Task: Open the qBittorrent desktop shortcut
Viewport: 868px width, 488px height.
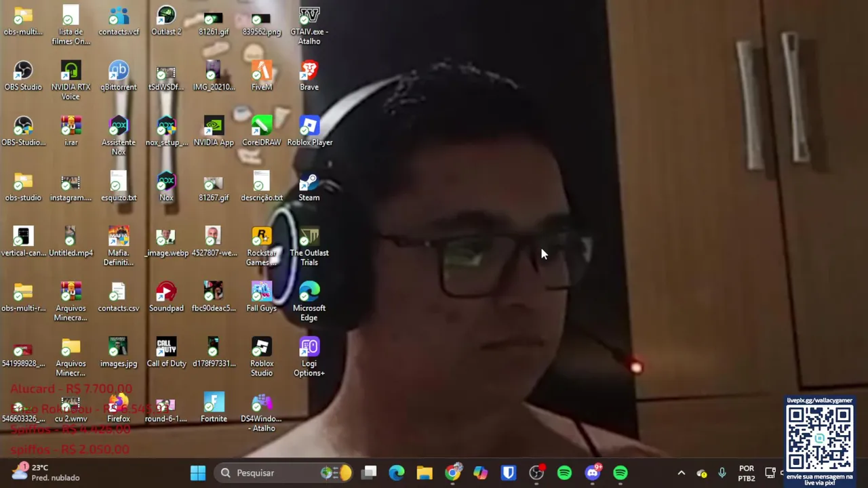Action: click(x=119, y=76)
